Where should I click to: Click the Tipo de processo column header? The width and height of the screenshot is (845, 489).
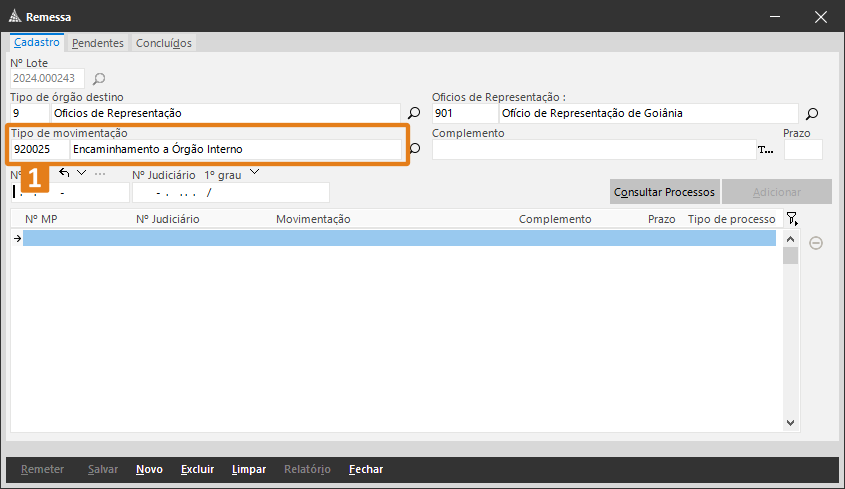[x=731, y=219]
